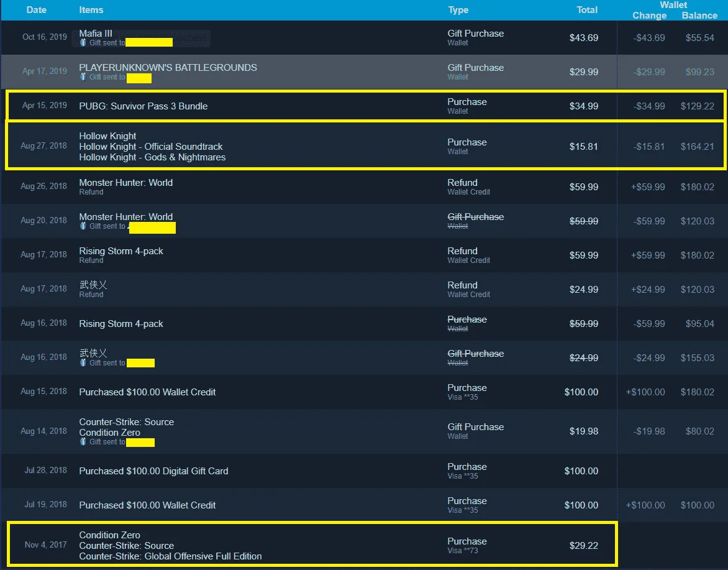Click the gift icon under Condition Zero gift purchase
Viewport: 728px width, 570px height.
click(83, 442)
